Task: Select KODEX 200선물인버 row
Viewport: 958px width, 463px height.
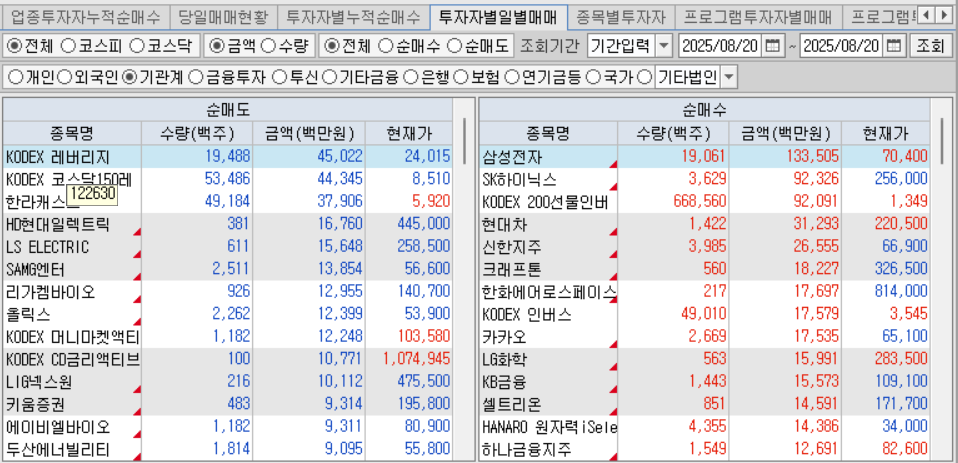Action: [x=705, y=202]
